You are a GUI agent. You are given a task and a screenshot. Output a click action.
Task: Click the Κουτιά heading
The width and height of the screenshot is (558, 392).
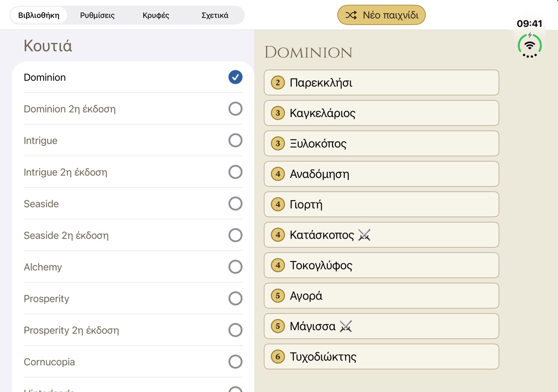48,46
